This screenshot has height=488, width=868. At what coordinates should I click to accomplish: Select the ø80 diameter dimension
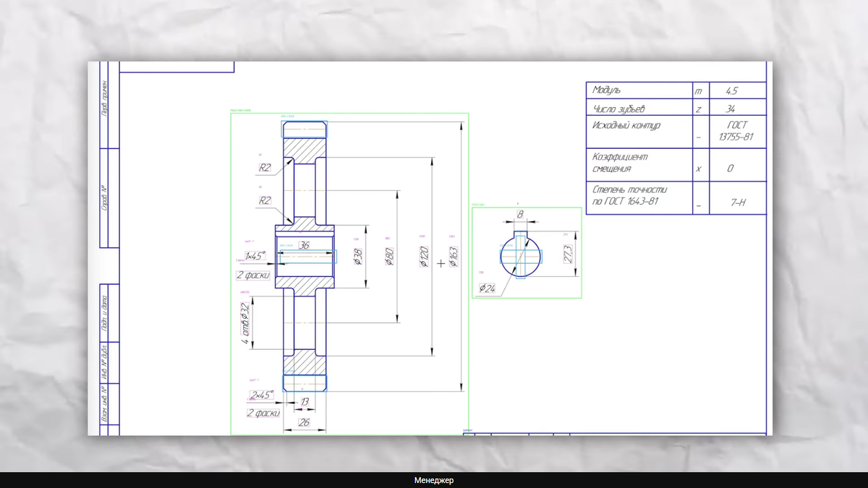[388, 257]
